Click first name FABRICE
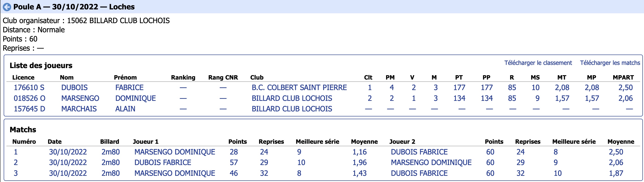Screen dimensions: 644x182 [129, 88]
